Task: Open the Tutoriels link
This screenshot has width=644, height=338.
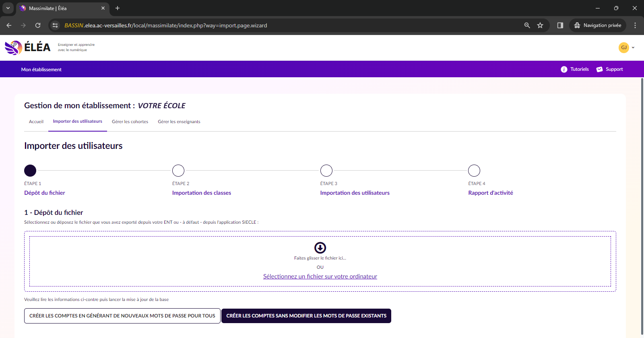Action: pyautogui.click(x=579, y=69)
